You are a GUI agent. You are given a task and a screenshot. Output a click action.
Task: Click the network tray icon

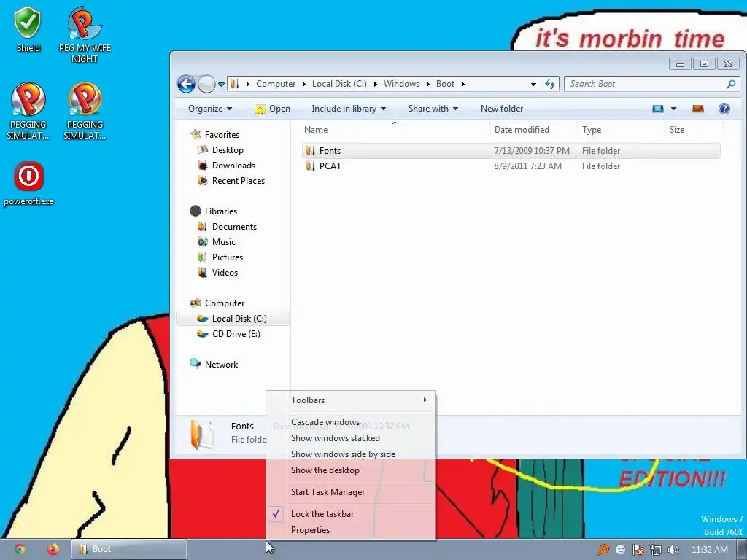click(x=656, y=550)
